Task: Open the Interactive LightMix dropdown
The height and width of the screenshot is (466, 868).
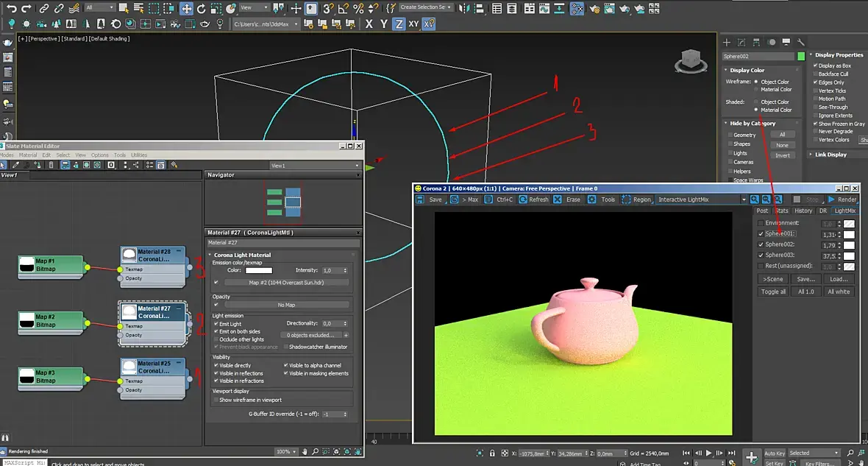Action: (x=743, y=200)
